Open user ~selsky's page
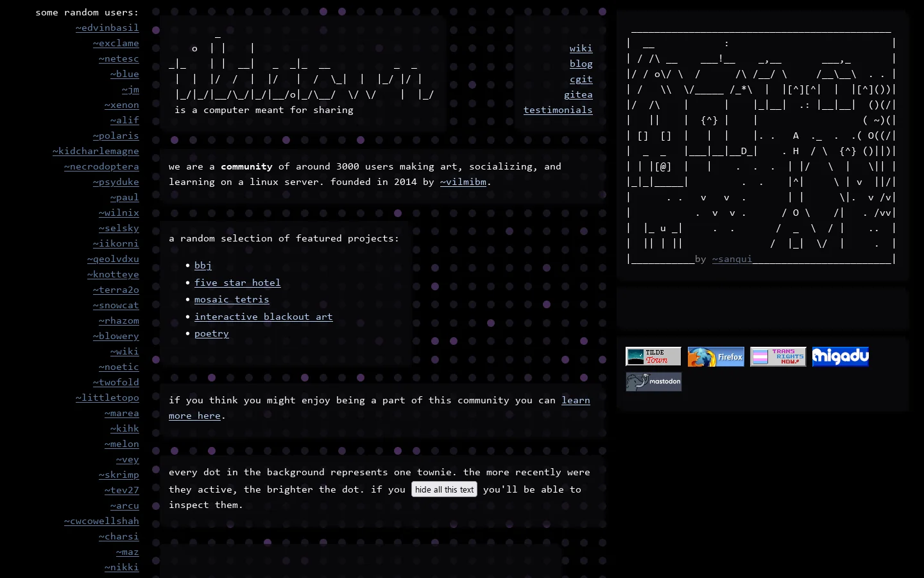This screenshot has height=578, width=924. [x=119, y=228]
